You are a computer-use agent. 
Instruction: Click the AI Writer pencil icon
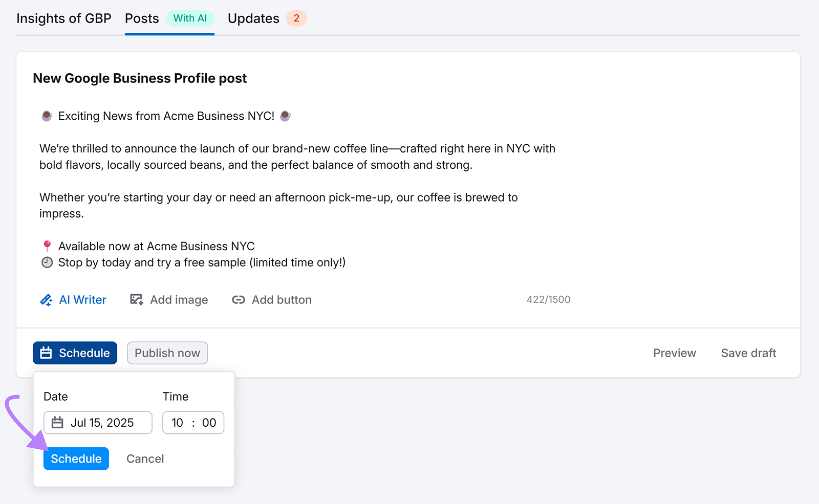click(x=46, y=300)
